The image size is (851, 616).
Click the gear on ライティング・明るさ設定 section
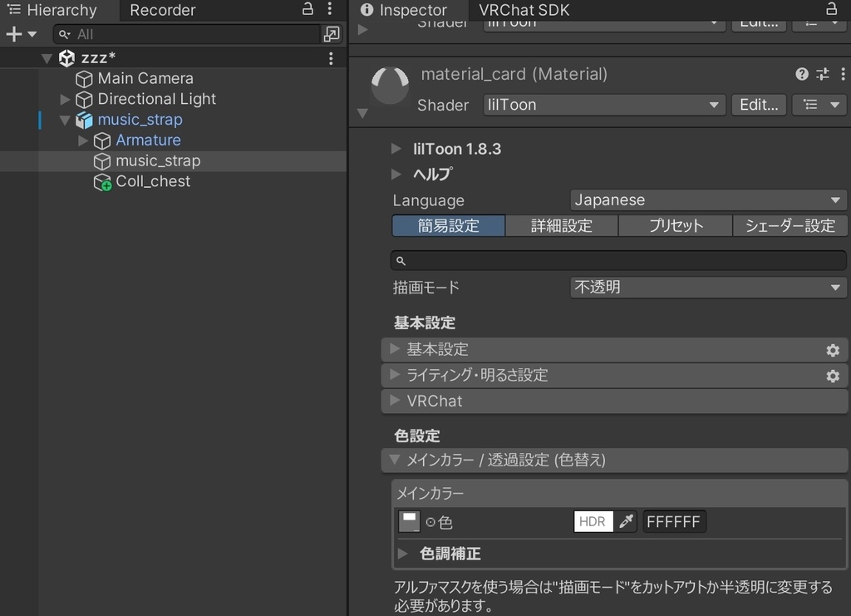click(832, 376)
